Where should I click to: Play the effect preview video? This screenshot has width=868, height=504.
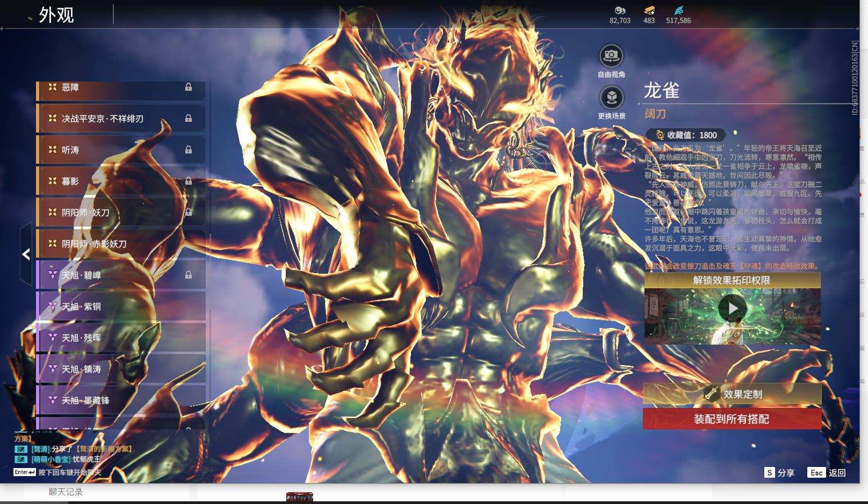[733, 309]
